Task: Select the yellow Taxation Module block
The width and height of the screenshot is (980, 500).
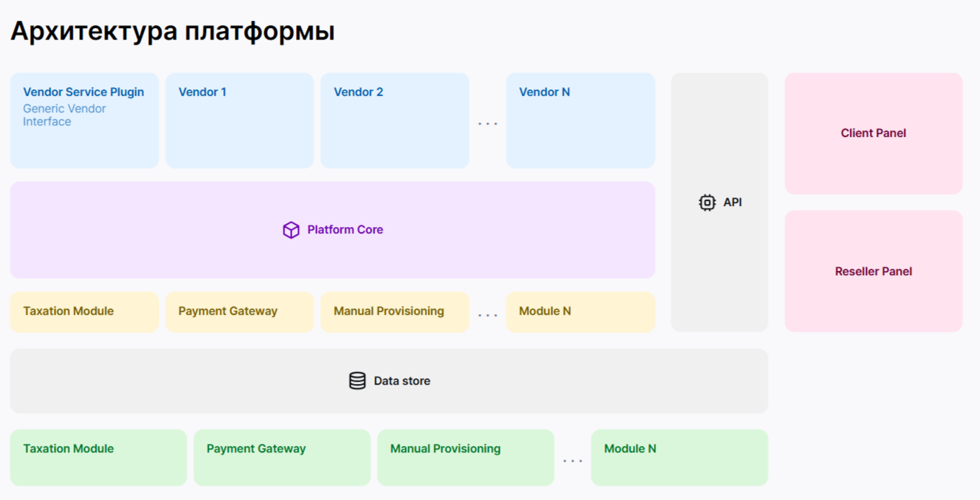Action: pyautogui.click(x=84, y=312)
